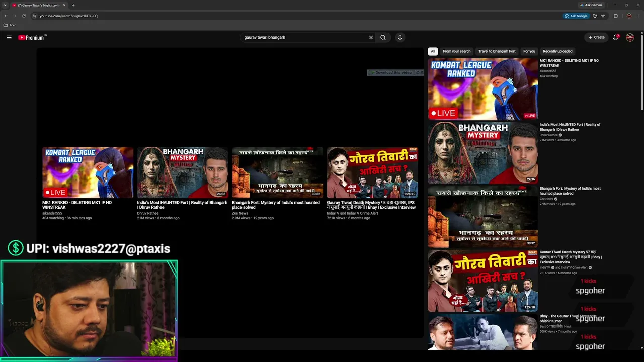The width and height of the screenshot is (644, 362).
Task: Click the Download this video button
Action: 391,73
